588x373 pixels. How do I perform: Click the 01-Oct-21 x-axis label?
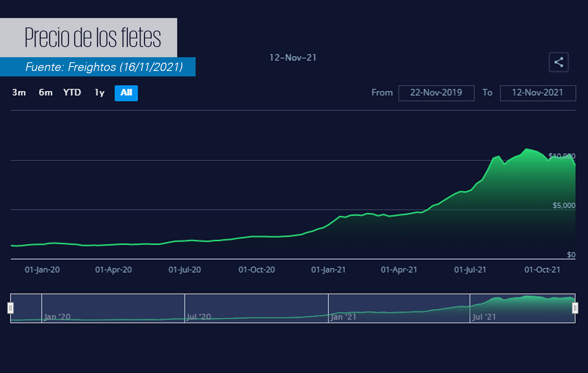click(542, 270)
